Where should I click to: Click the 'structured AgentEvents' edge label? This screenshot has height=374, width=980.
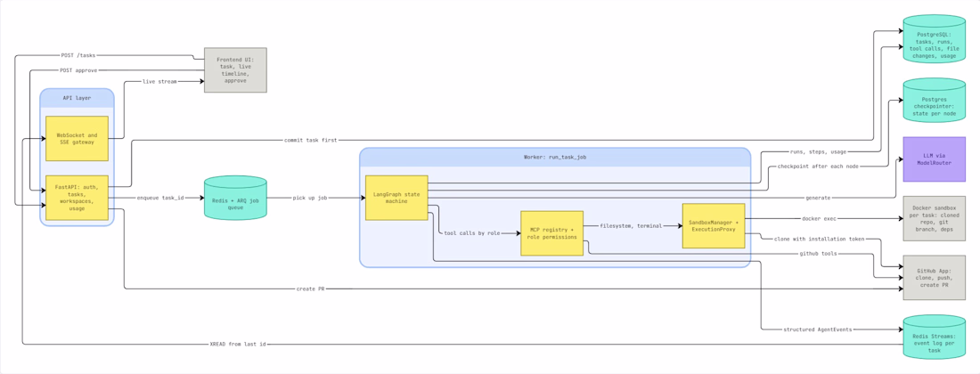817,329
